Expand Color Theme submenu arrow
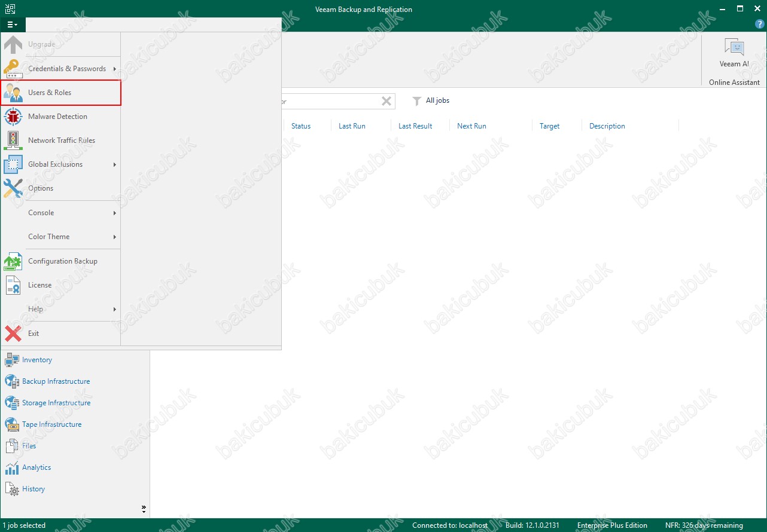Screen dimensions: 767x532 click(x=114, y=237)
